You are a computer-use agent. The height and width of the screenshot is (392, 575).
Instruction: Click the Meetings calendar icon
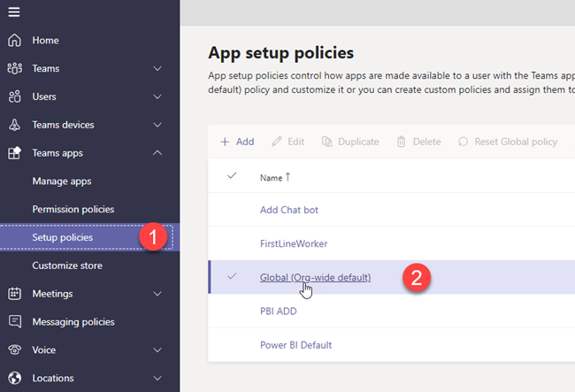pos(14,294)
